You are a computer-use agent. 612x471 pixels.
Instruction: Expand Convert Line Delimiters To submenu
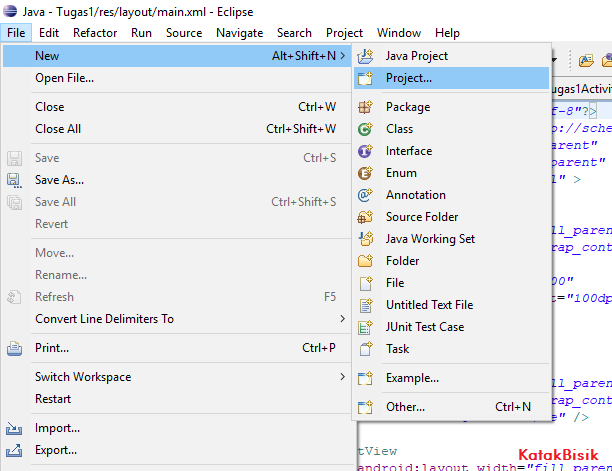coord(342,319)
